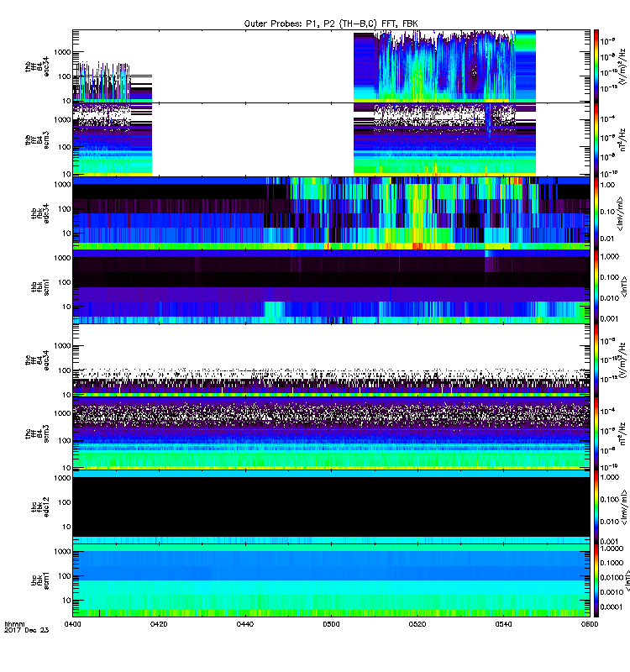Click the '0.1000' colorbar tick value
The width and height of the screenshot is (630, 672).
[x=612, y=563]
